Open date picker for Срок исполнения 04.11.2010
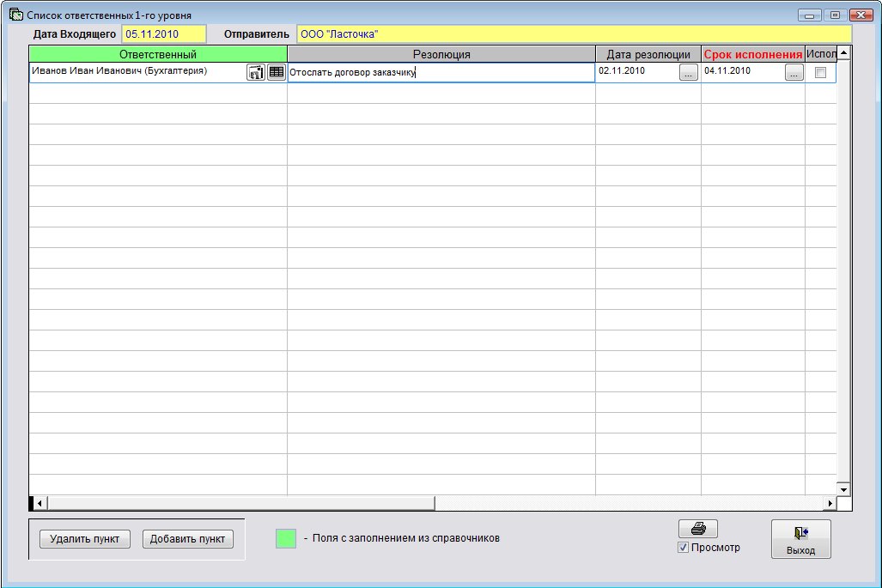 [794, 72]
